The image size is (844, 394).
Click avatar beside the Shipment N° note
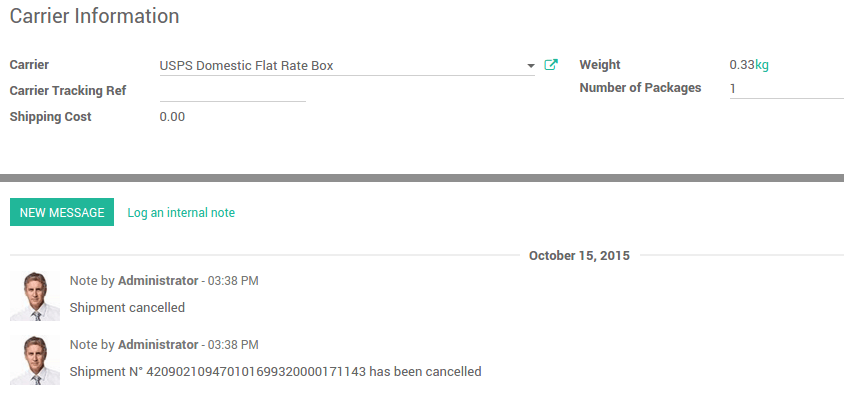35,360
